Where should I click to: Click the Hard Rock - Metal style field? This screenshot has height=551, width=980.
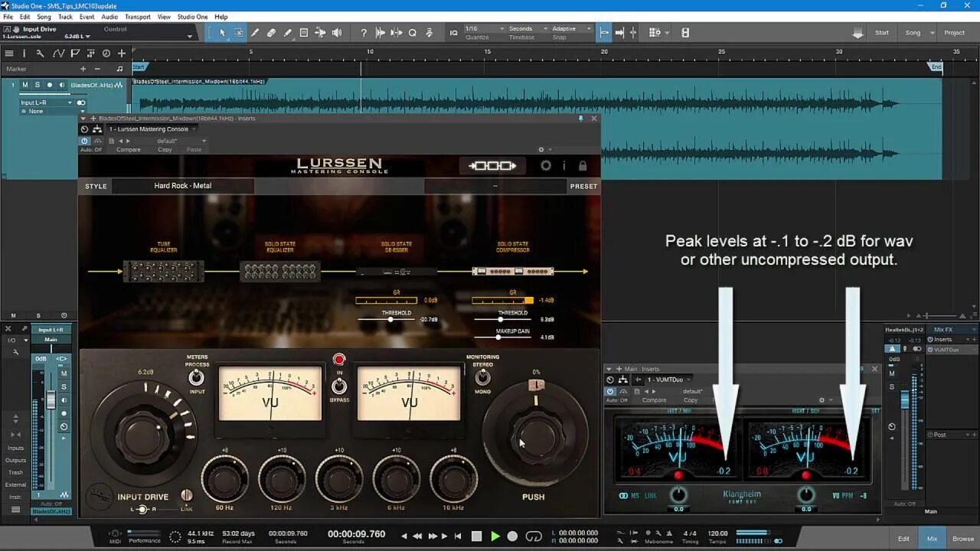tap(182, 186)
